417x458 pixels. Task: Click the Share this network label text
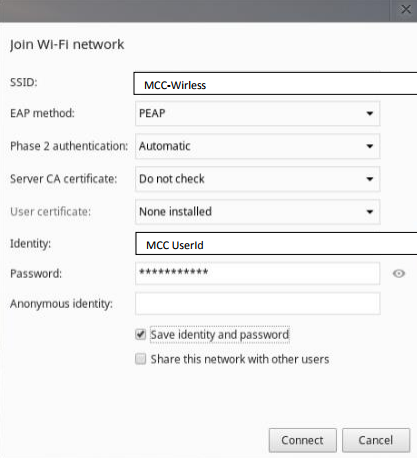tap(240, 359)
